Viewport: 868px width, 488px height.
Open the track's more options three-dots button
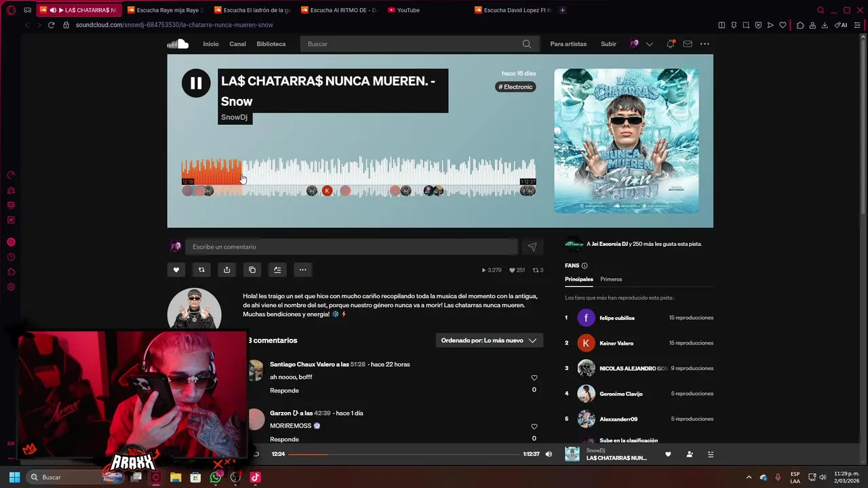(x=302, y=270)
